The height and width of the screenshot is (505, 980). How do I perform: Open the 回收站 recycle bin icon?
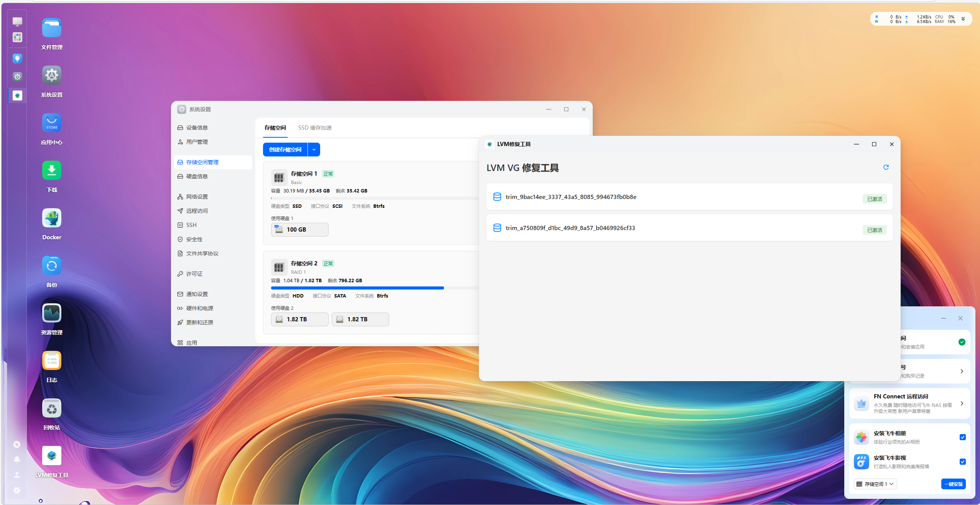click(x=51, y=408)
